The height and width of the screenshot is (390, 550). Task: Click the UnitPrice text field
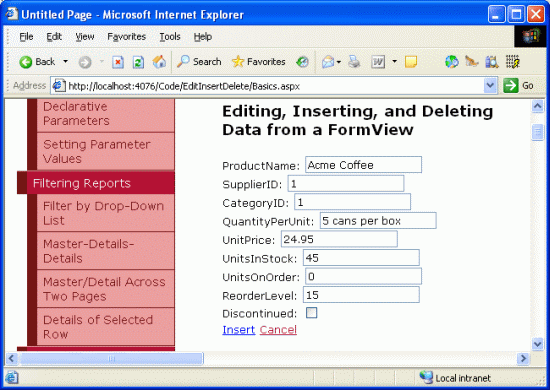(339, 239)
